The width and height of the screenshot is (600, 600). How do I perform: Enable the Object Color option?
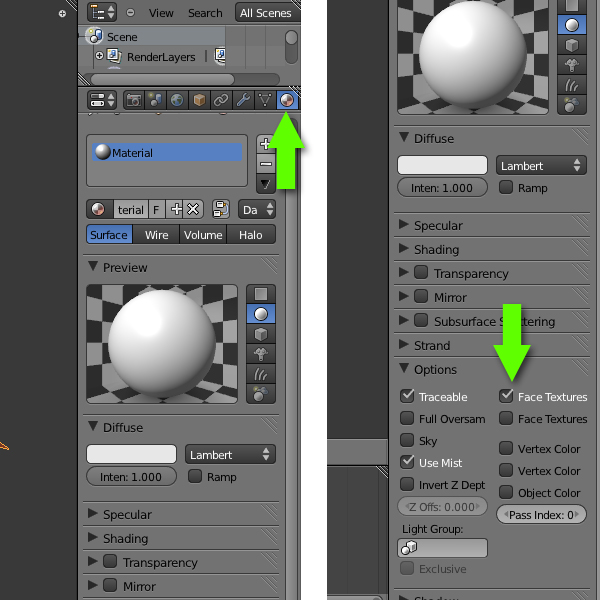coord(506,492)
